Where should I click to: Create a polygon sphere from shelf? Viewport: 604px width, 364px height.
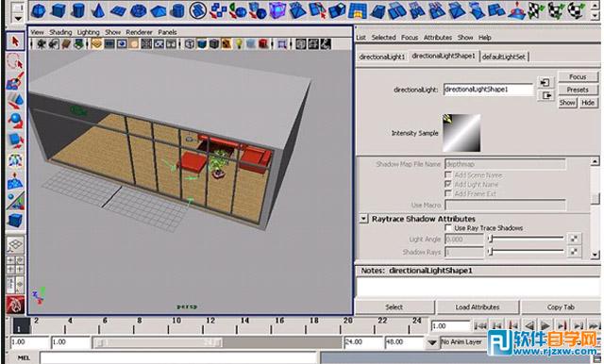(x=38, y=10)
